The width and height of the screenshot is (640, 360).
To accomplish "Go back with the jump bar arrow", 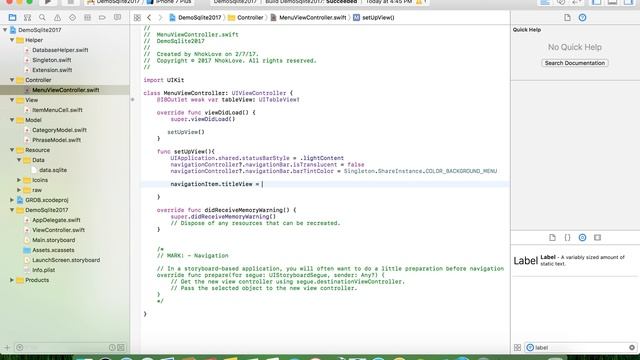I will click(149, 18).
